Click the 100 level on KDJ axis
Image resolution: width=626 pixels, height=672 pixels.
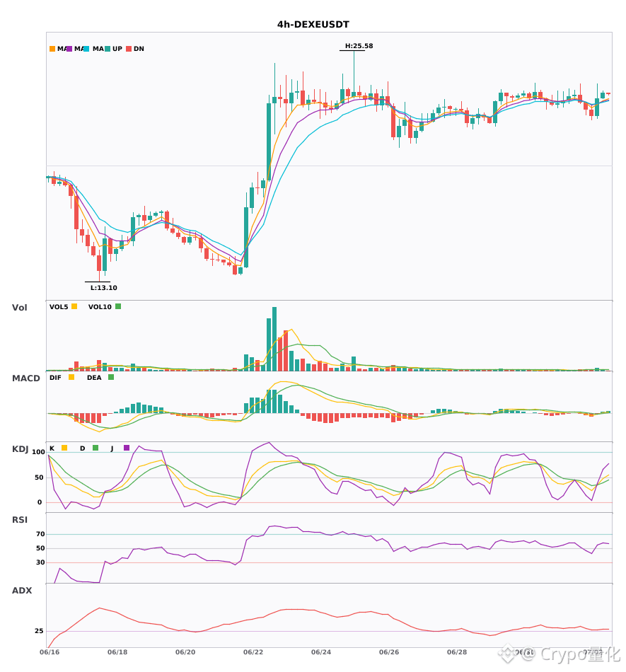(38, 452)
